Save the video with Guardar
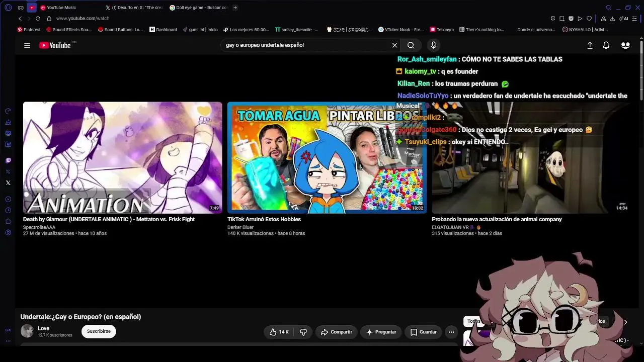644x362 pixels. 424,332
